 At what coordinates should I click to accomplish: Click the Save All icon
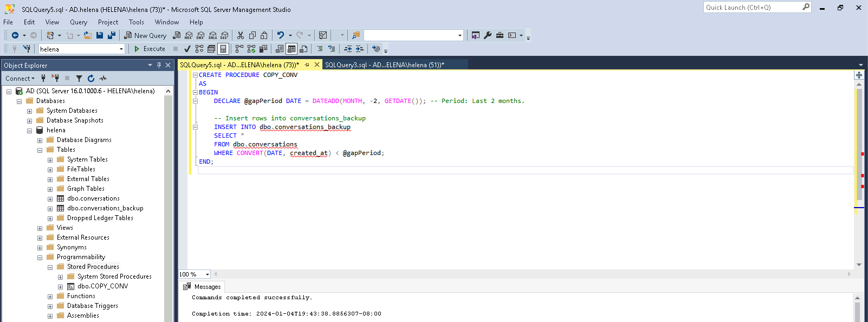[x=112, y=35]
